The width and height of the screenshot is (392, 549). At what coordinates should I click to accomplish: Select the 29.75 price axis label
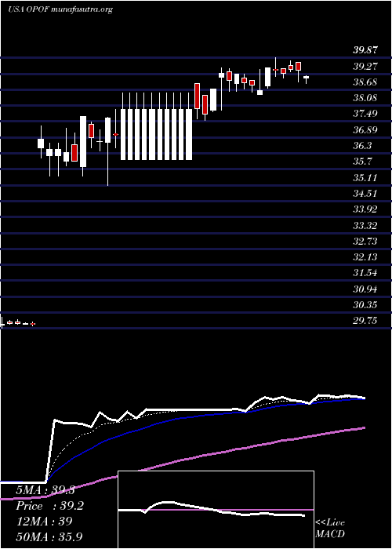point(365,321)
